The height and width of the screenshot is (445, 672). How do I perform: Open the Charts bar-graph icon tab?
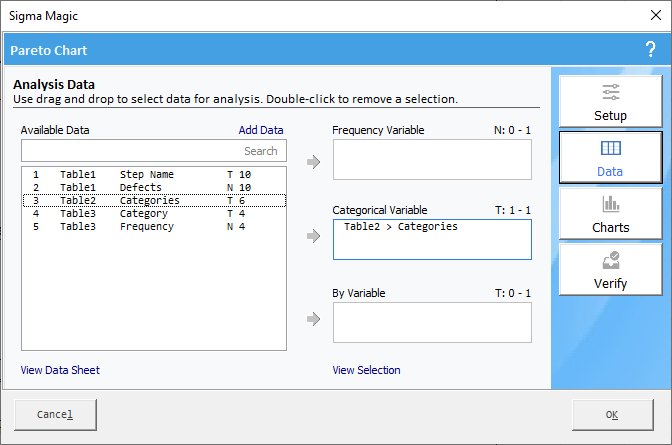610,213
